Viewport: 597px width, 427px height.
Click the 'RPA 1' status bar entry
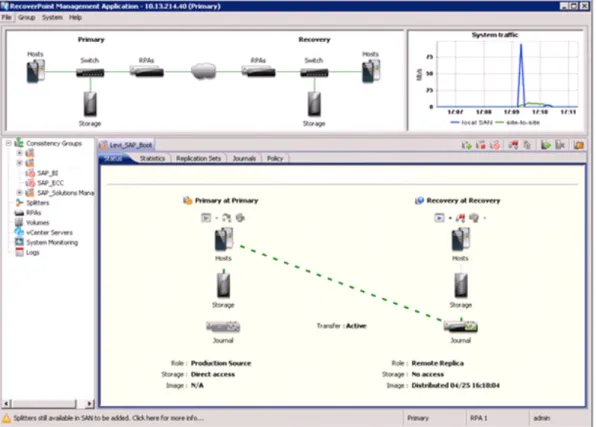click(x=479, y=418)
